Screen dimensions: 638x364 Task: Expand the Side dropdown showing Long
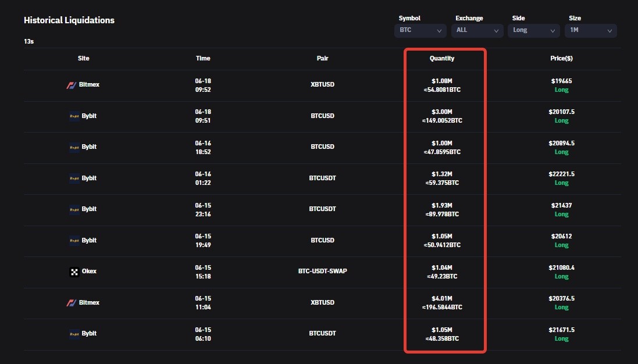pos(533,30)
